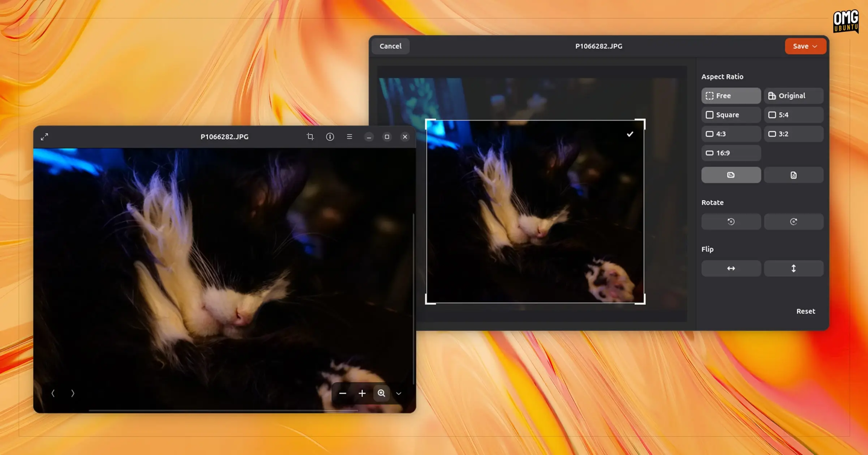Screen dimensions: 868x455
Task: Open the Save dropdown in the editor
Action: click(805, 46)
